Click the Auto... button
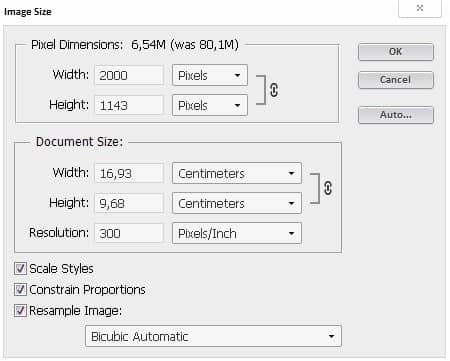The image size is (450, 361). click(396, 115)
